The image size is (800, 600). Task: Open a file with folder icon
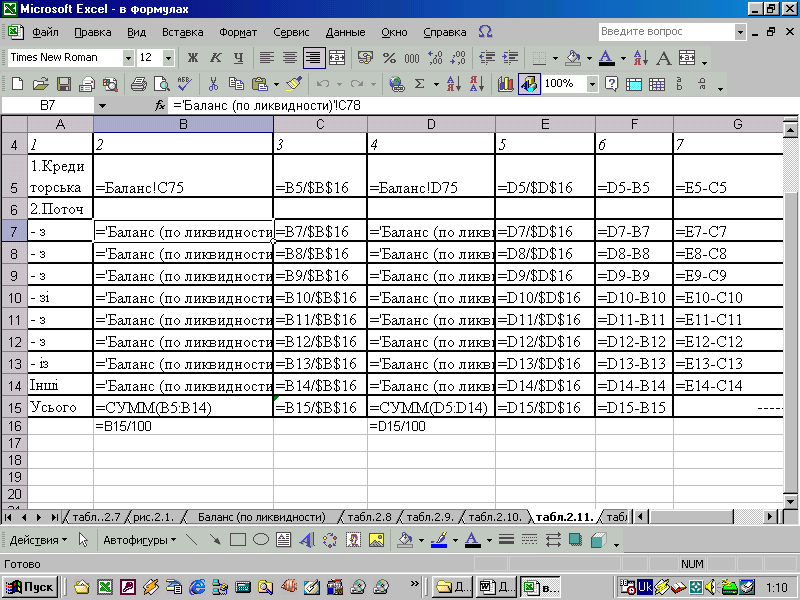coord(40,83)
